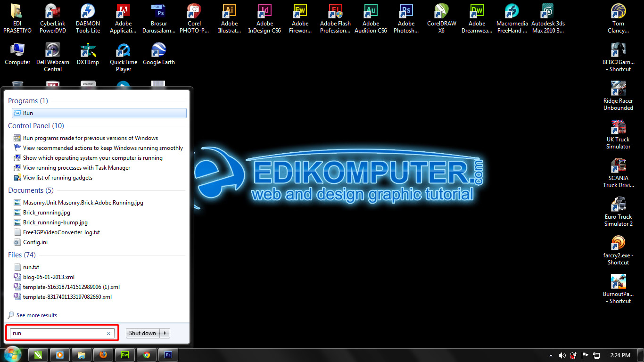The height and width of the screenshot is (362, 644).
Task: Open Macromedia FreeHand desktop shortcut
Action: [512, 18]
